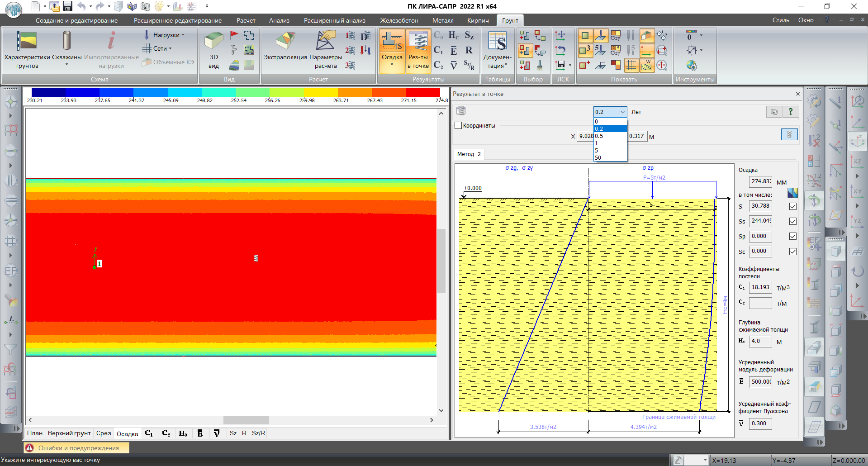Click the red swatch on color scale
Image resolution: width=868 pixels, height=466 pixels.
tap(422, 92)
